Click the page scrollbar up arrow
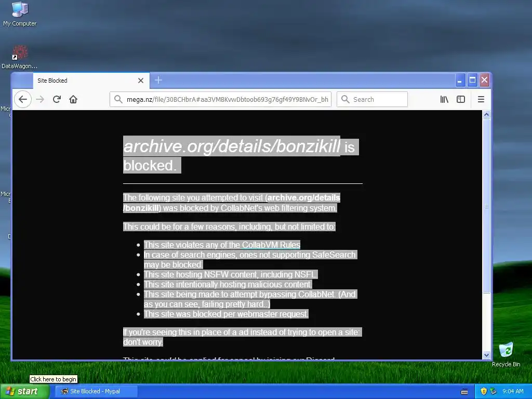Screen dimensions: 532x399 (x=486, y=114)
